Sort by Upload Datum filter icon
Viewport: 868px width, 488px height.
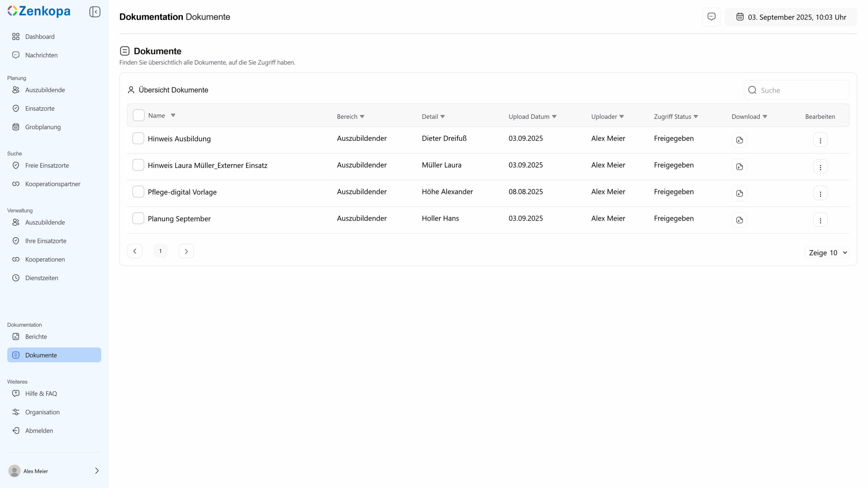pyautogui.click(x=554, y=117)
